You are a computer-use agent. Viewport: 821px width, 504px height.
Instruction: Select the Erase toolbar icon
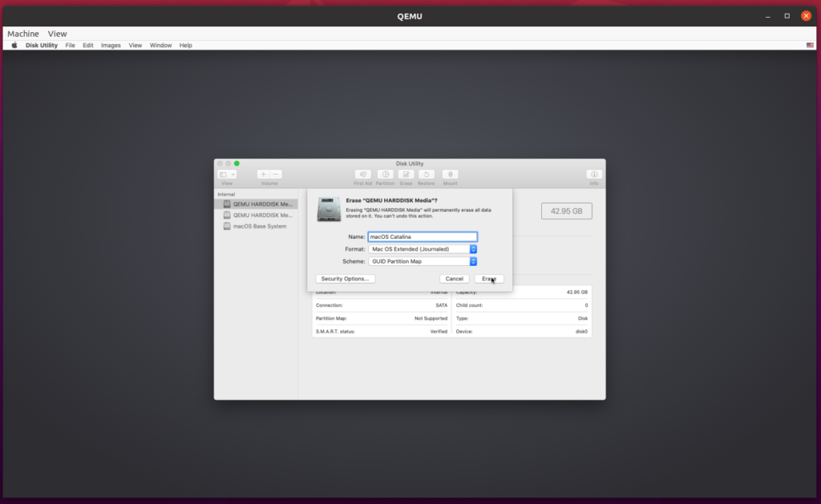click(406, 175)
